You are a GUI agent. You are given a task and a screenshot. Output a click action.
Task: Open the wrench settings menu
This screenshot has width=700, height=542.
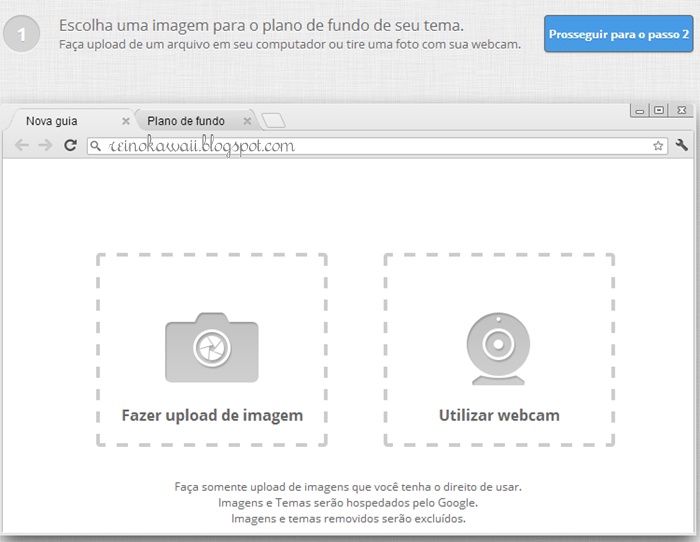pyautogui.click(x=682, y=145)
